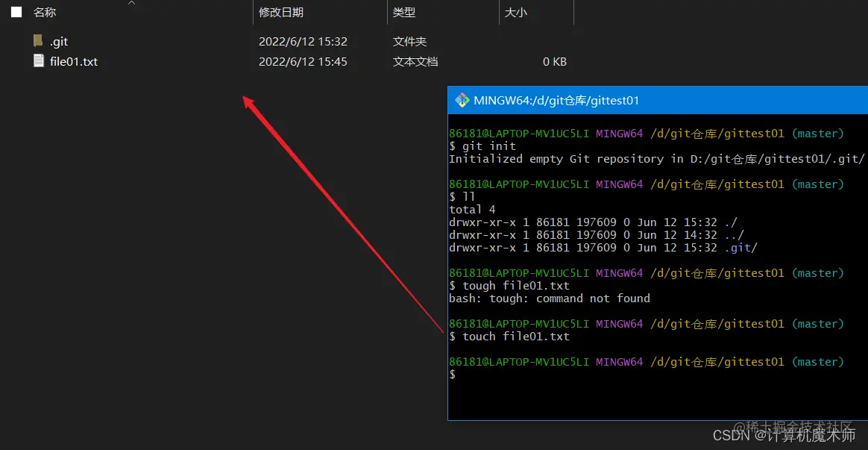Image resolution: width=868 pixels, height=450 pixels.
Task: Click the directory listing line ending in './'
Action: [593, 222]
